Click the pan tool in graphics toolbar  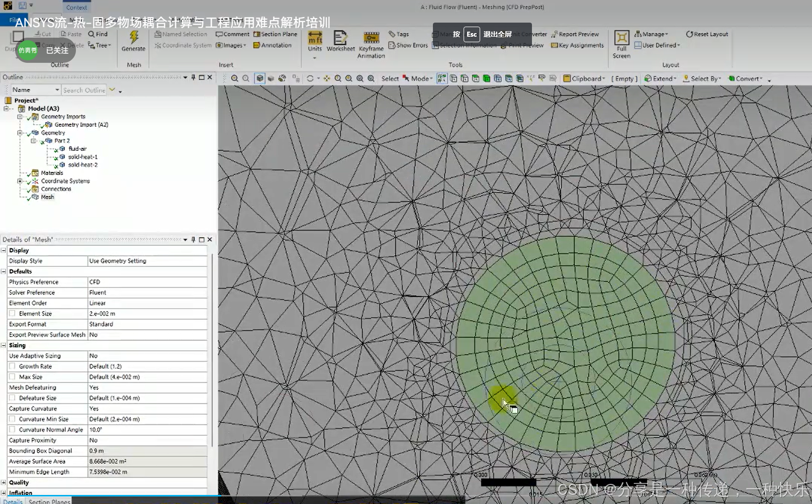[x=327, y=78]
